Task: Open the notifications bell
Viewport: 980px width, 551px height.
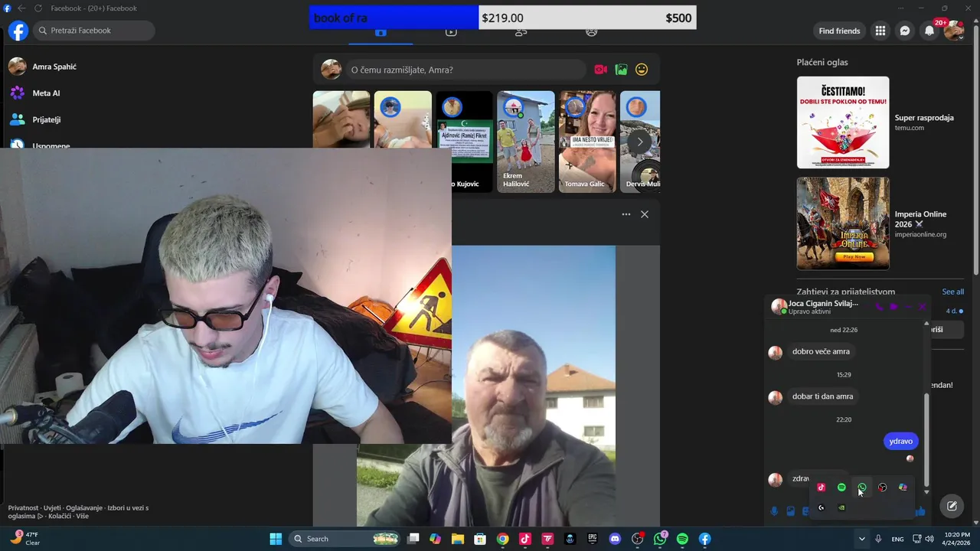Action: tap(929, 31)
